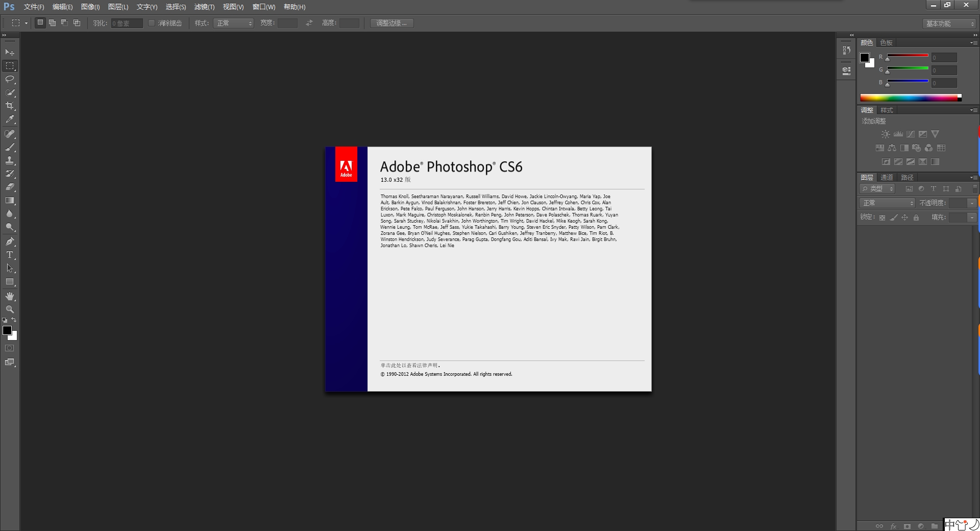
Task: Switch to the 通道 Channels tab
Action: click(887, 177)
